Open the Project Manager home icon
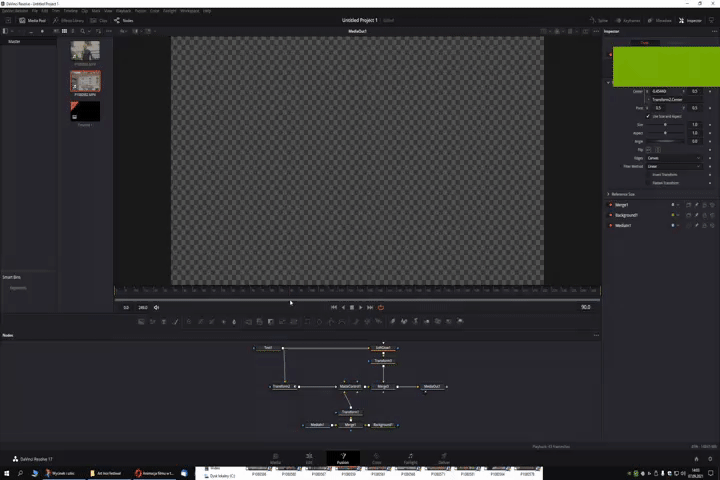Image resolution: width=720 pixels, height=480 pixels. [x=696, y=458]
